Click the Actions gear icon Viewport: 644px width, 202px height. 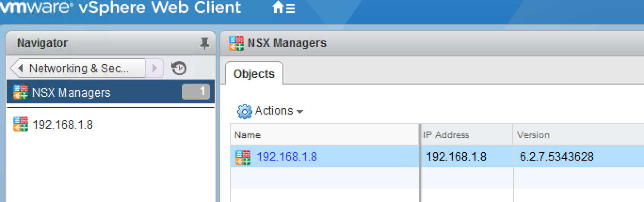[x=245, y=111]
